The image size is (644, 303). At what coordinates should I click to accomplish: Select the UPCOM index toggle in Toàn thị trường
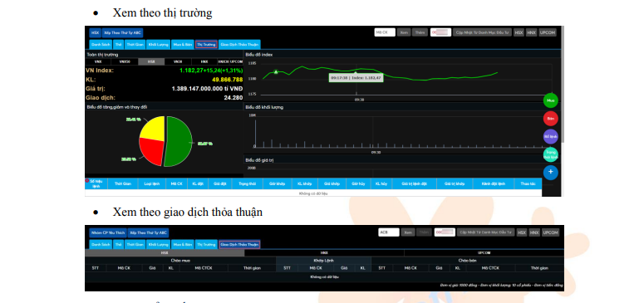(237, 62)
